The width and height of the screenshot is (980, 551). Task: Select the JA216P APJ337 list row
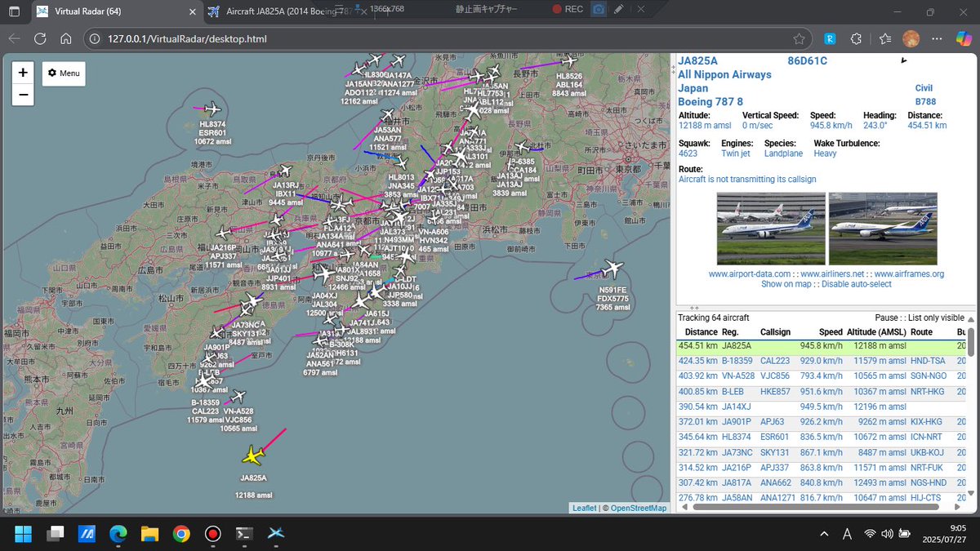coord(821,469)
